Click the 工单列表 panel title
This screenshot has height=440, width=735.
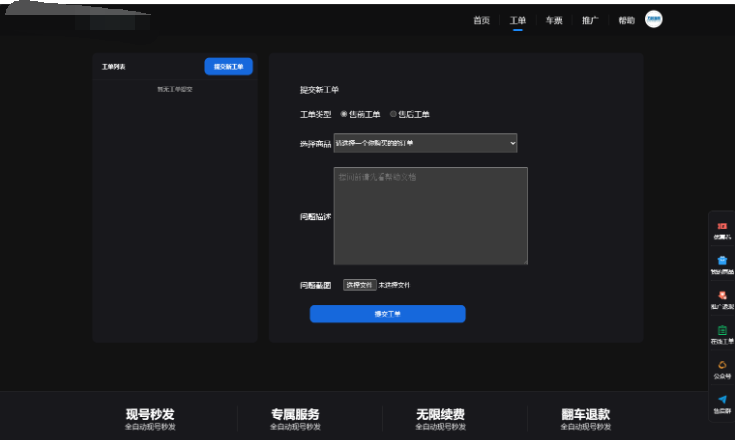point(113,67)
